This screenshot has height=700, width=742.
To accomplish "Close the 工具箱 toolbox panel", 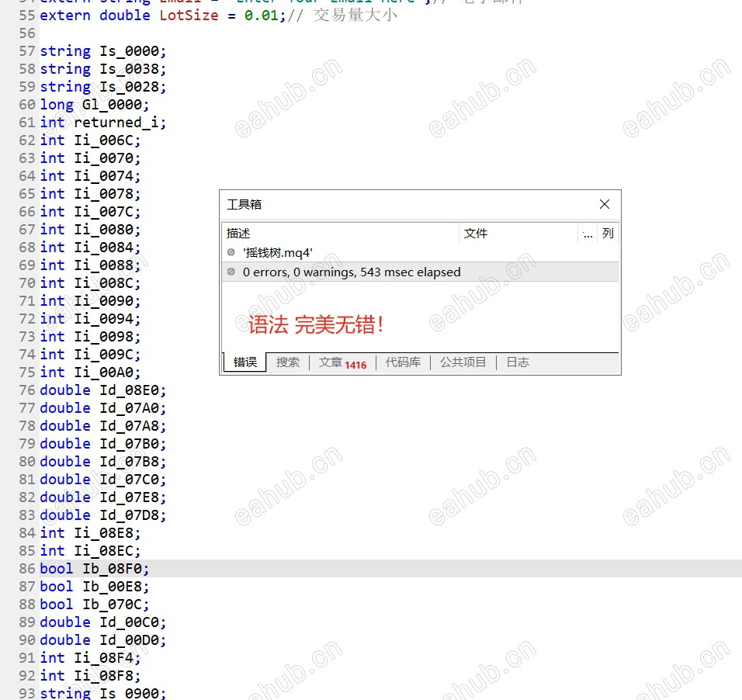I will pyautogui.click(x=605, y=204).
